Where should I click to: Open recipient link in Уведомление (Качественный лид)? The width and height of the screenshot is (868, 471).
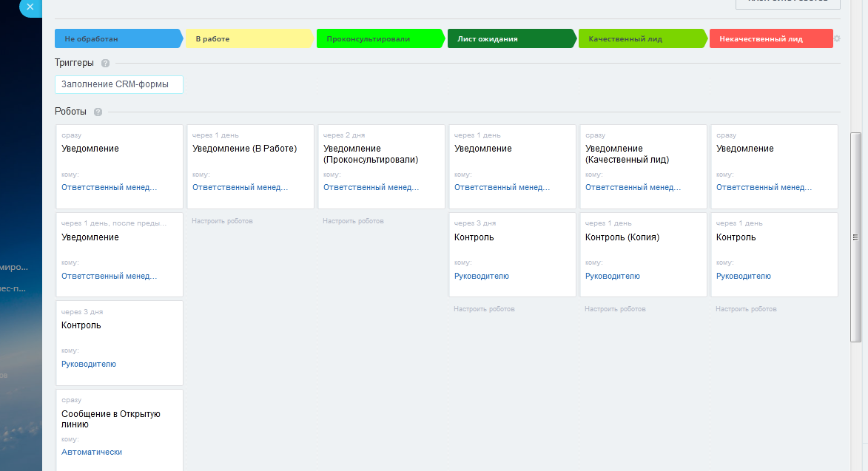(x=633, y=188)
